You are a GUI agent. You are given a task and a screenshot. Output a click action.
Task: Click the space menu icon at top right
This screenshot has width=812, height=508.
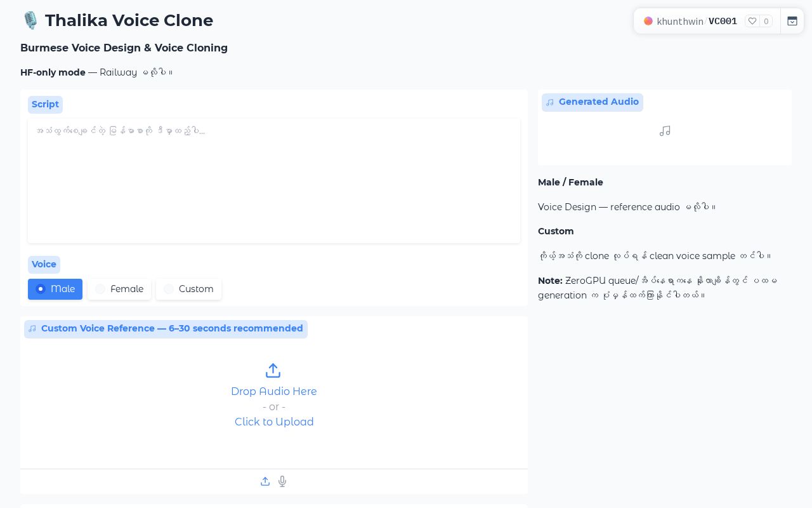[x=792, y=21]
